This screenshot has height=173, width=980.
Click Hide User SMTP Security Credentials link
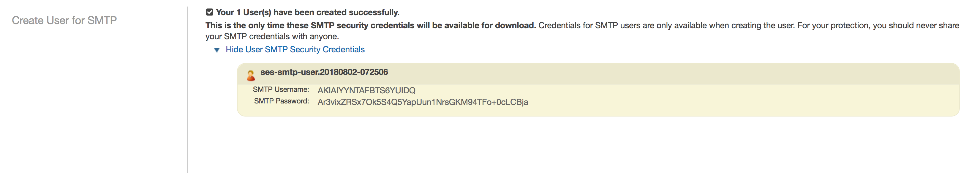(295, 50)
